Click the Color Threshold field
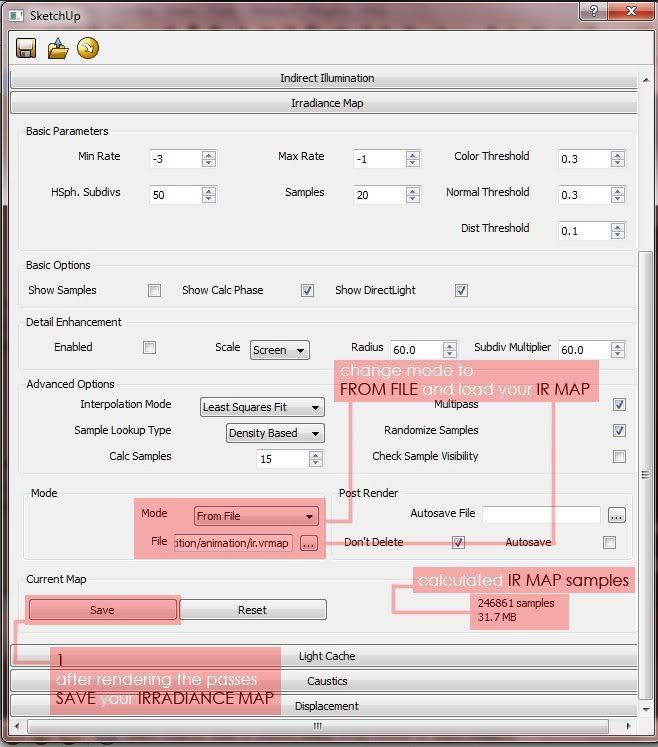The image size is (658, 747). tap(584, 159)
